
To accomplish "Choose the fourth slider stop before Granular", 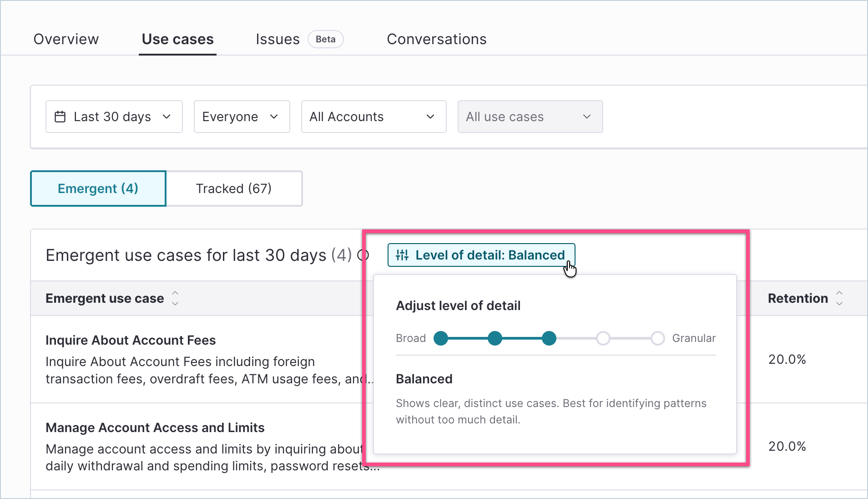I will click(x=603, y=338).
